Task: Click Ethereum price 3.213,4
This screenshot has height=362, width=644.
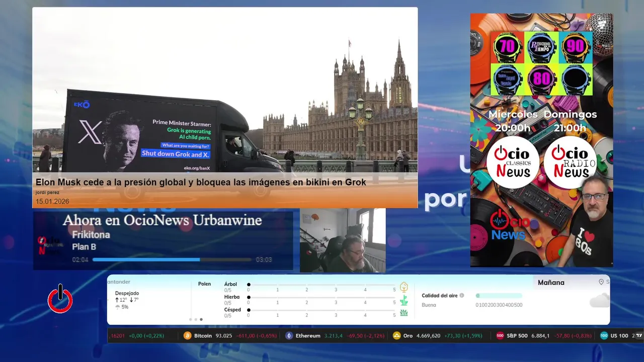Action: pyautogui.click(x=334, y=336)
